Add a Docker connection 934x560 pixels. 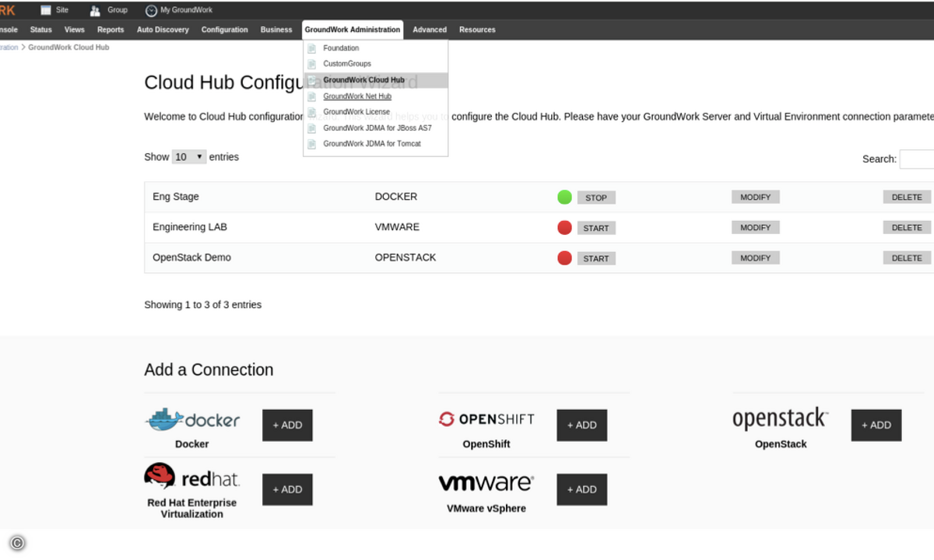coord(287,425)
